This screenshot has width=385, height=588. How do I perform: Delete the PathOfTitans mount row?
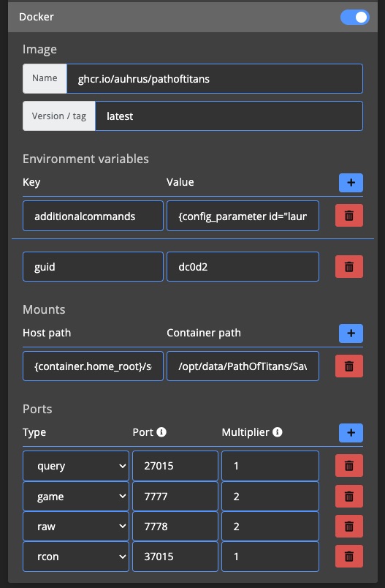tap(349, 366)
